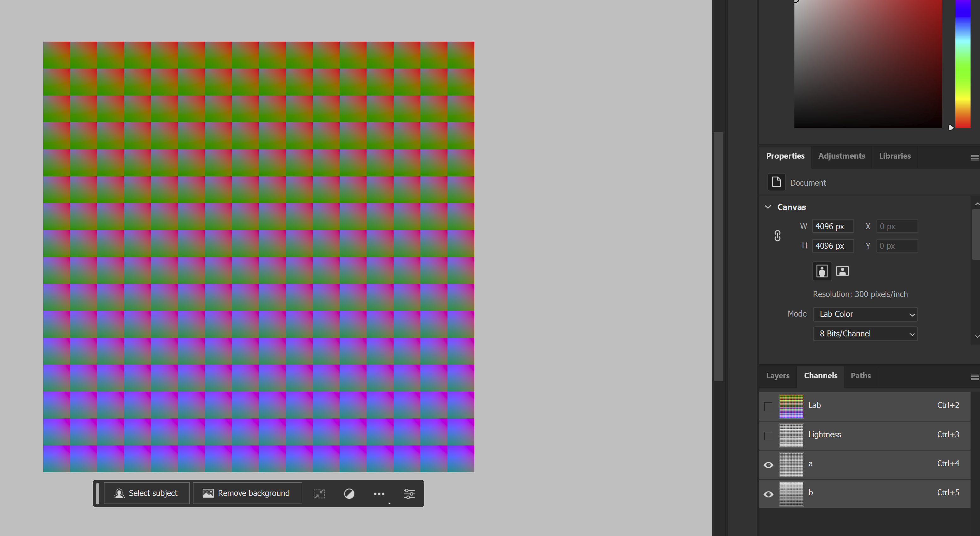Show the Lab composite channel visibility
This screenshot has width=980, height=536.
pyautogui.click(x=768, y=406)
